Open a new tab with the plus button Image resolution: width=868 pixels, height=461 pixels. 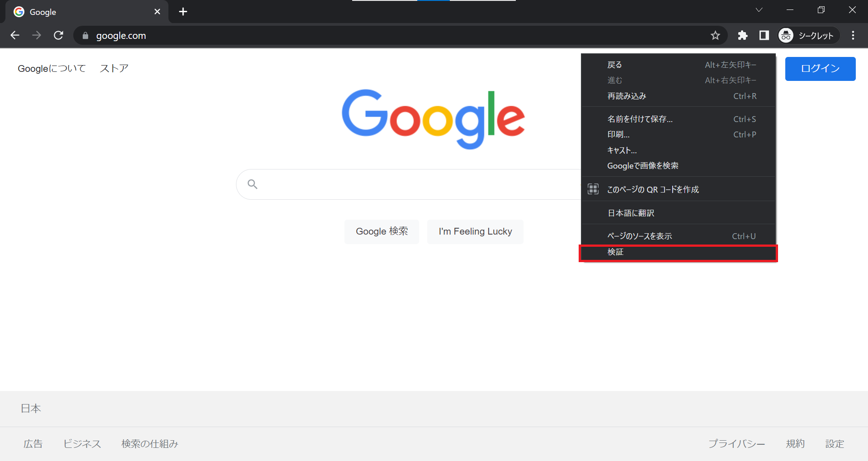coord(183,11)
